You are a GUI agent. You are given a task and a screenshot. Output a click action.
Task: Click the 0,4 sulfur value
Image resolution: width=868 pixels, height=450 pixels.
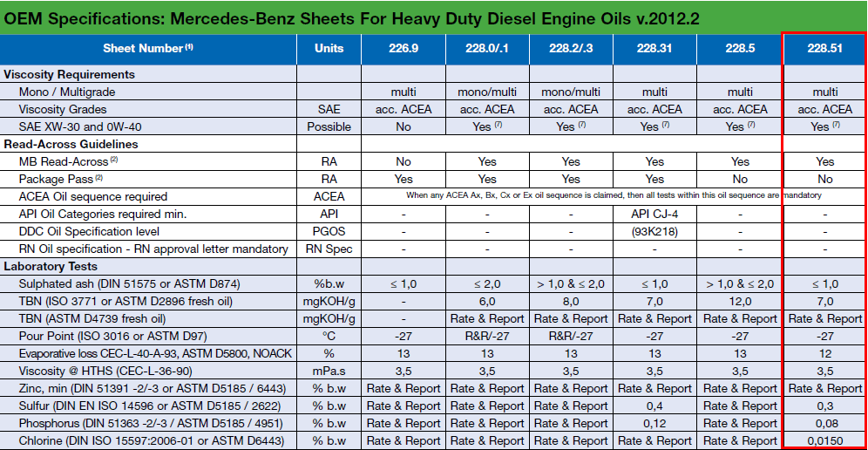[654, 406]
